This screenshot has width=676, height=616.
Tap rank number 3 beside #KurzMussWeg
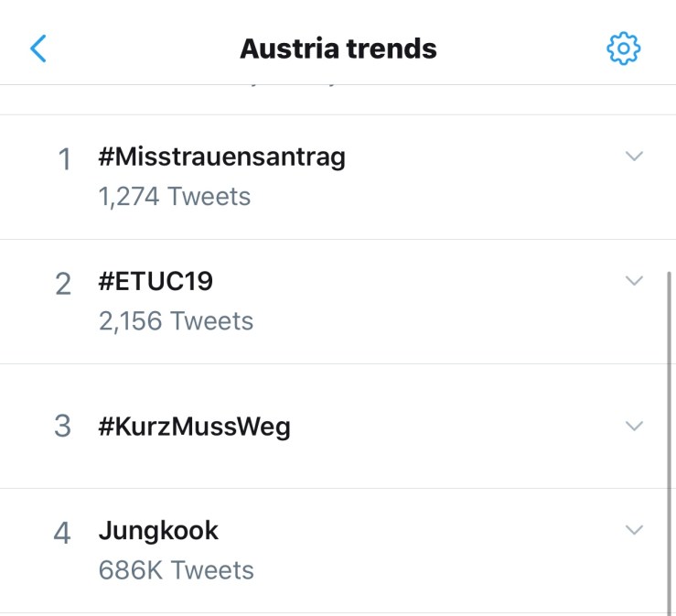point(62,427)
